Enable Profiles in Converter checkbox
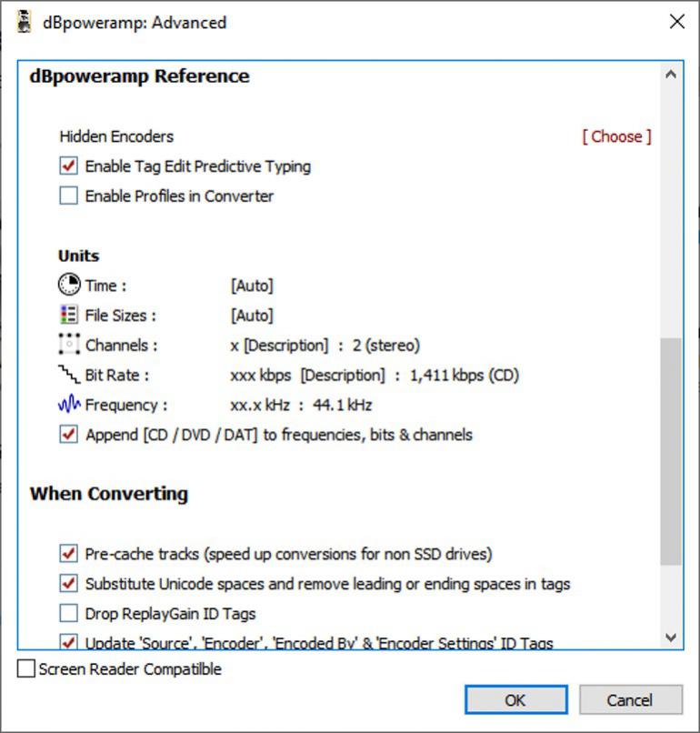The height and width of the screenshot is (733, 700). [69, 196]
